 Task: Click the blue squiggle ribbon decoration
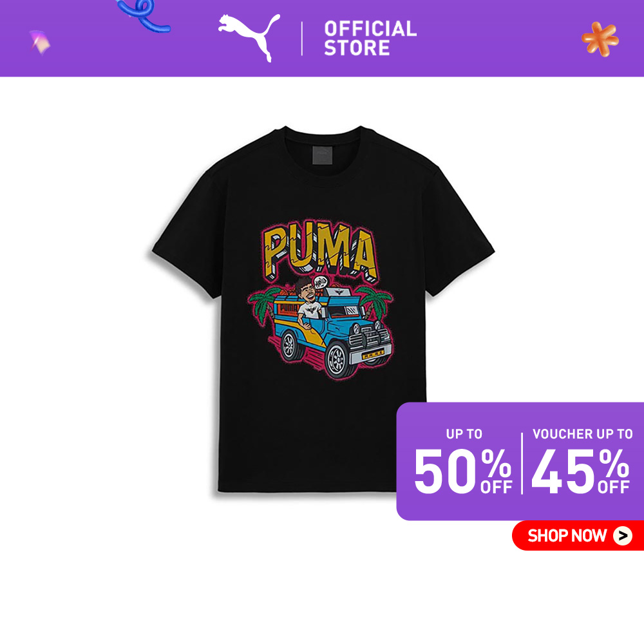(x=144, y=15)
